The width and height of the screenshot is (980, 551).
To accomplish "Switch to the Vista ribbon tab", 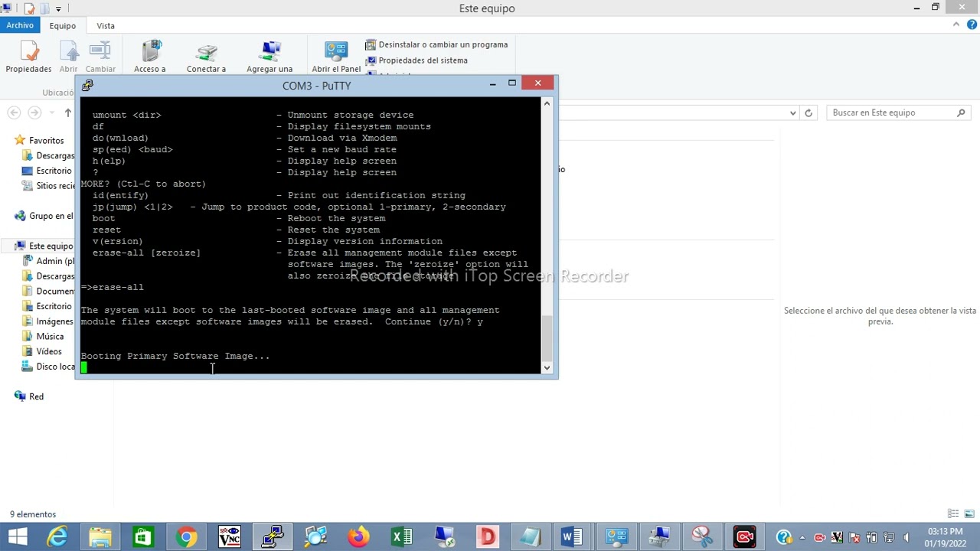I will coord(106,26).
